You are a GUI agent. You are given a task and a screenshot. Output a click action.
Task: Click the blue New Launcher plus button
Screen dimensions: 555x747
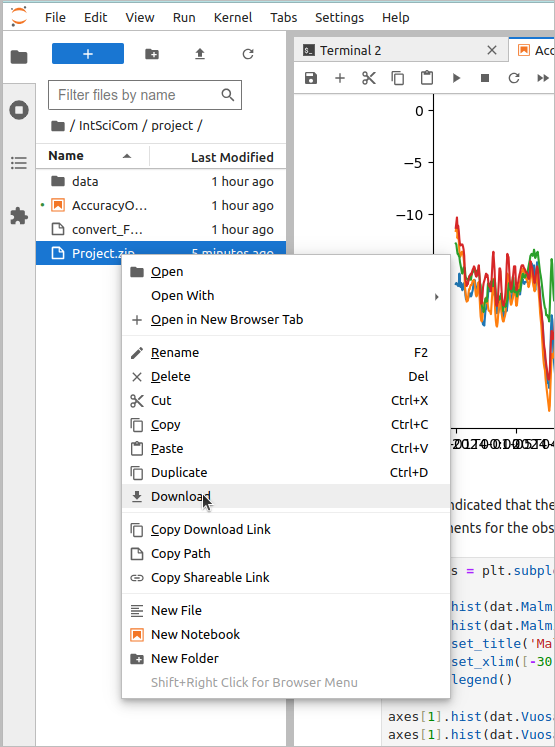pyautogui.click(x=88, y=54)
